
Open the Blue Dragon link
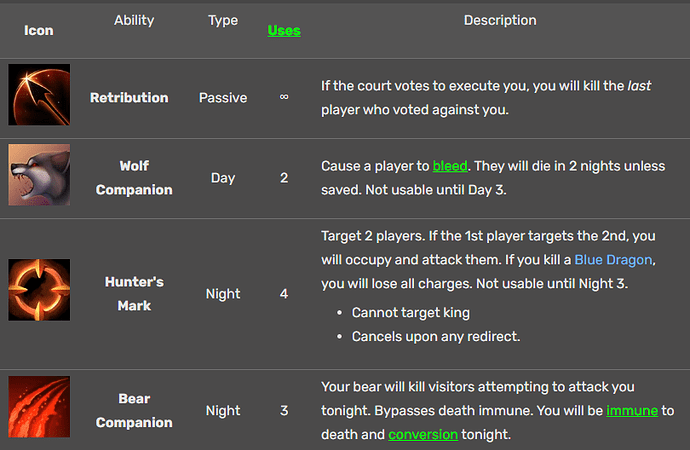tap(613, 260)
